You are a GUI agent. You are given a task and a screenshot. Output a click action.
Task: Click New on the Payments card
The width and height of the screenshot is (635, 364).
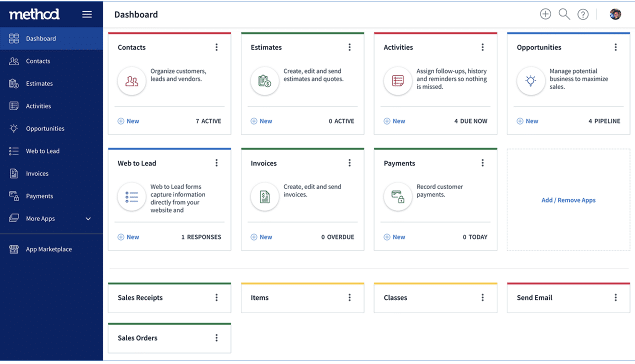coord(394,237)
